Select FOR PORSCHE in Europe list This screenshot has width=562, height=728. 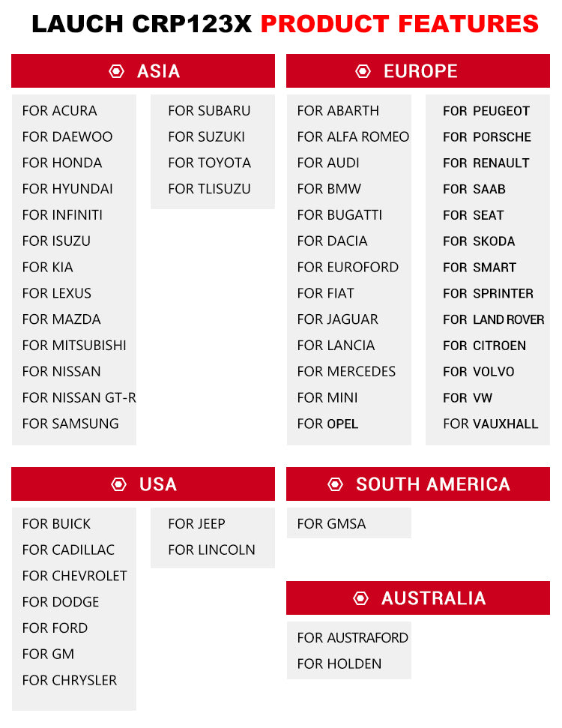(486, 137)
